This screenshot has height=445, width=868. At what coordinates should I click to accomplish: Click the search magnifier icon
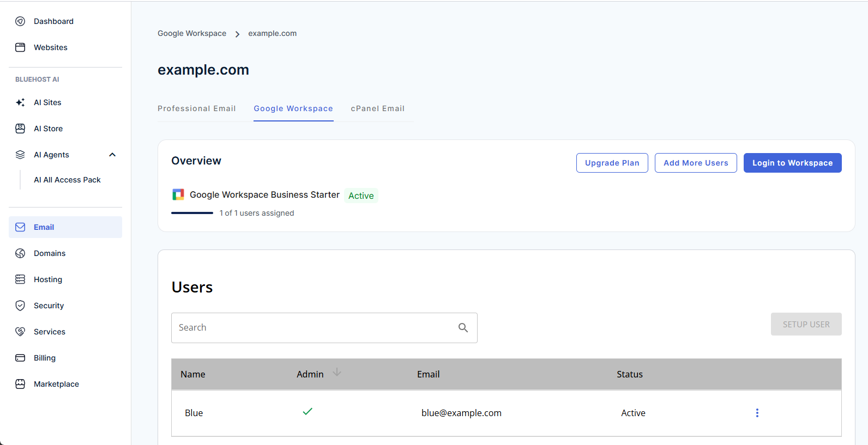[463, 327]
